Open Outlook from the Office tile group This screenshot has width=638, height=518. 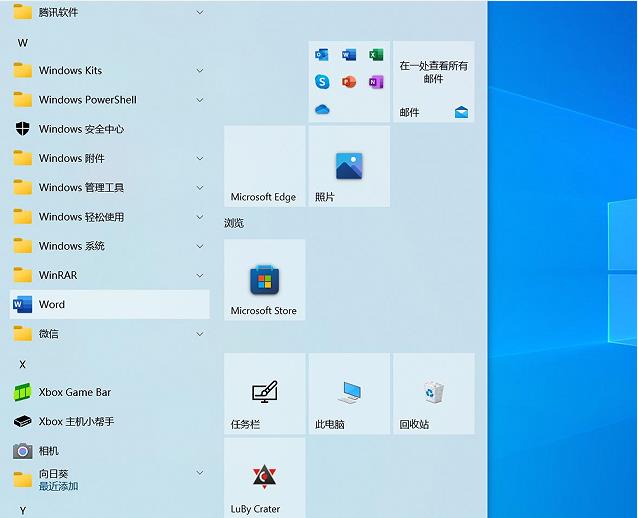click(322, 55)
